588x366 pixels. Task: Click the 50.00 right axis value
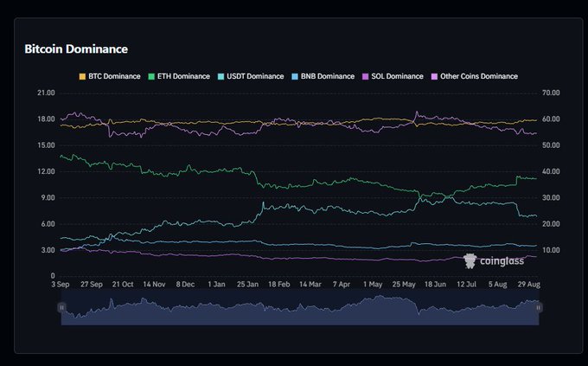click(551, 145)
